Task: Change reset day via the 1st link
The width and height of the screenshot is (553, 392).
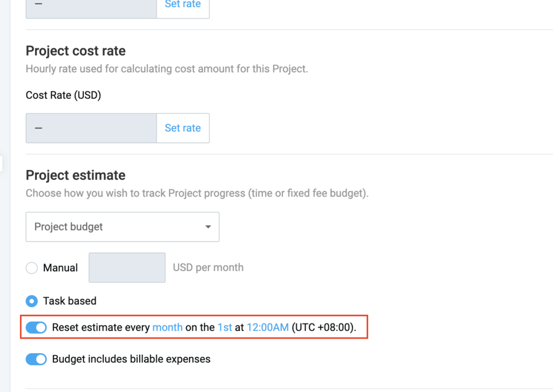Action: [x=225, y=327]
